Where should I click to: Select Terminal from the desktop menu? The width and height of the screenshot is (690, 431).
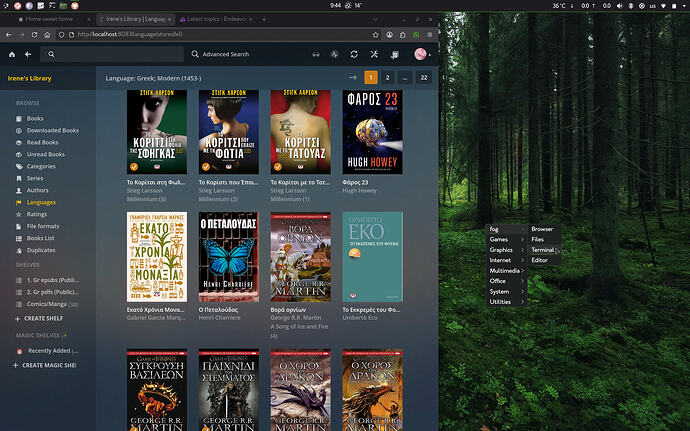[543, 250]
